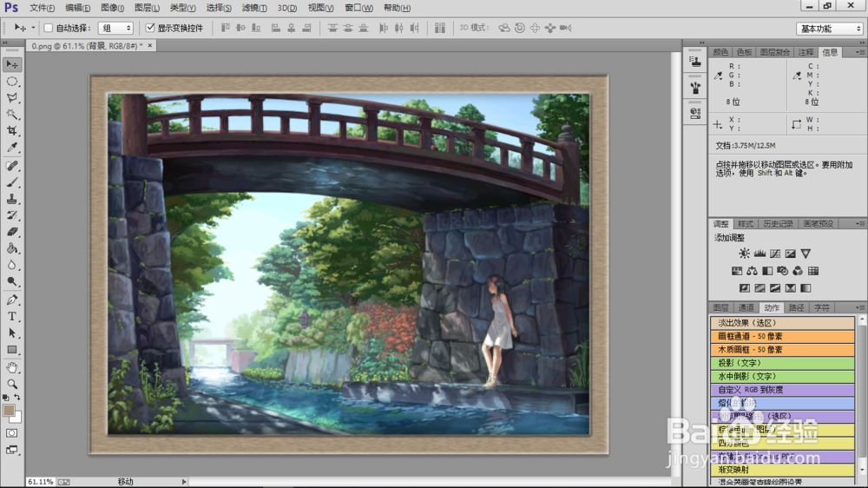Open the 基本功能 workspace dropdown
Screen dimensions: 868x488
click(829, 29)
